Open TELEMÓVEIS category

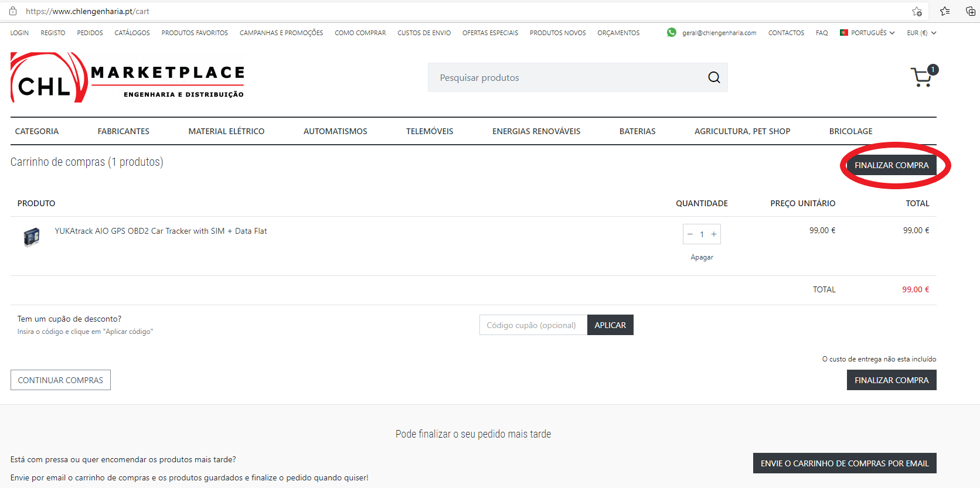[x=430, y=131]
